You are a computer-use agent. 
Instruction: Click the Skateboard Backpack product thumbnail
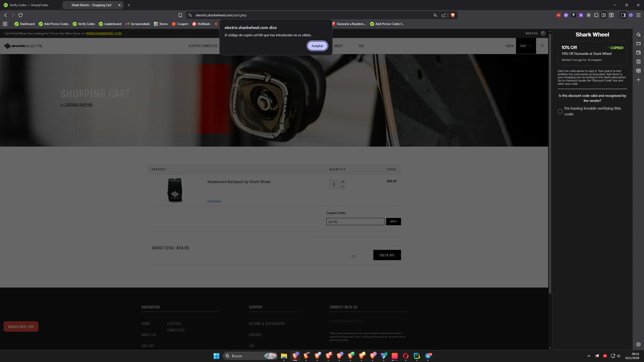pos(175,190)
